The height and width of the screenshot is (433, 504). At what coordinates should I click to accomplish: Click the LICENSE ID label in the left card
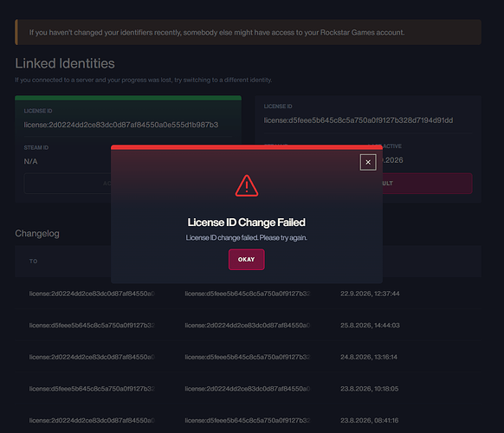[x=38, y=111]
